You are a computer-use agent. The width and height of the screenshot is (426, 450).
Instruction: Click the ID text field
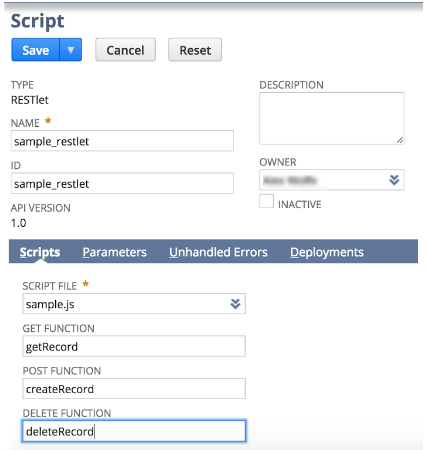[x=122, y=183]
